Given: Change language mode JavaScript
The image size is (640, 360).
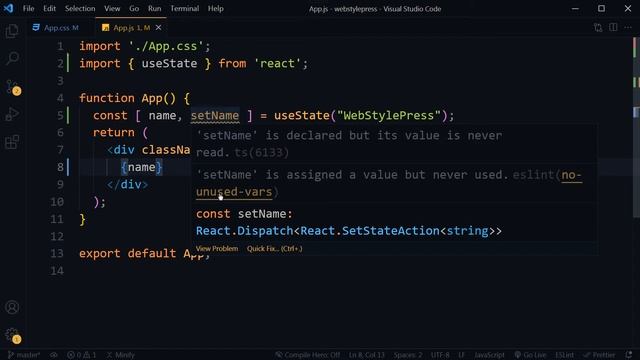Looking at the screenshot, I should [489, 355].
